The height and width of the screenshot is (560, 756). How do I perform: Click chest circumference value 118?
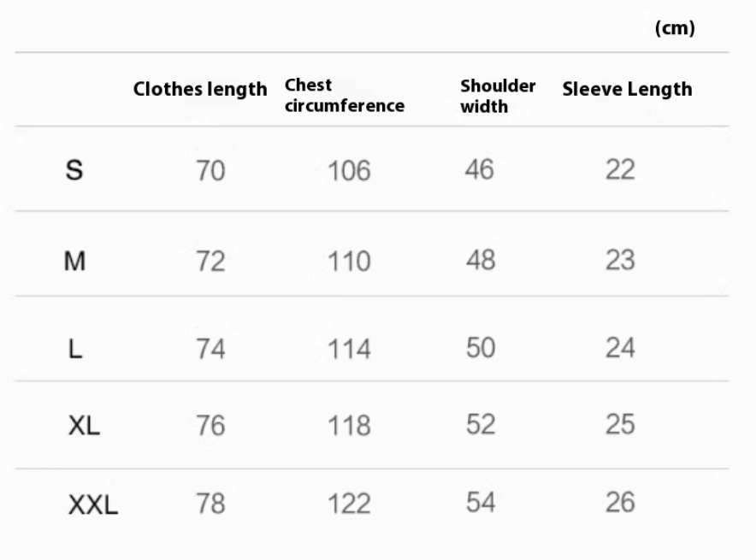(349, 426)
